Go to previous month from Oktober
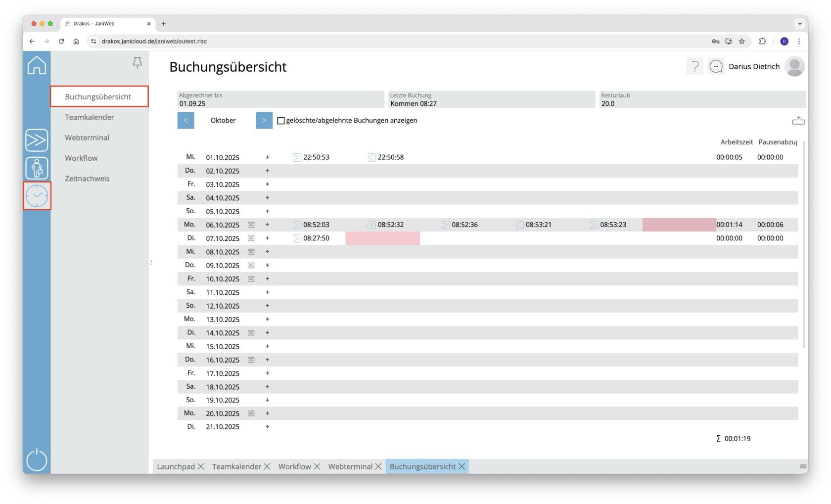The width and height of the screenshot is (831, 504). click(185, 120)
